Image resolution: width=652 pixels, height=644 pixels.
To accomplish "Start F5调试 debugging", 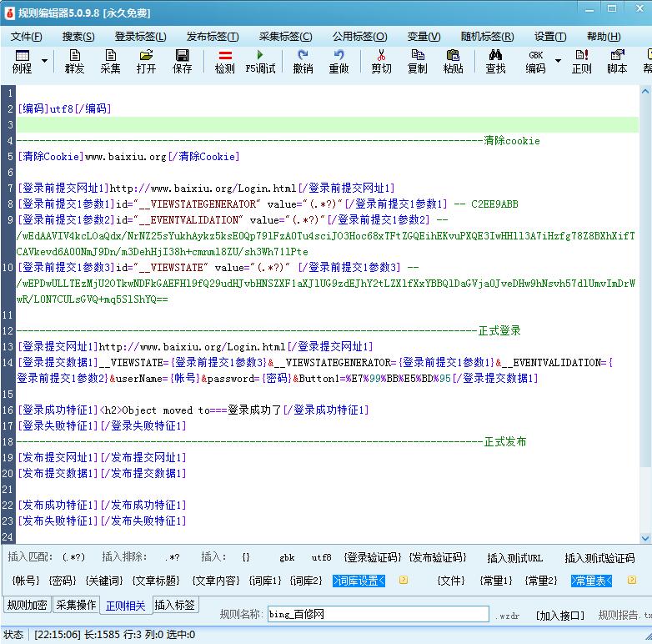I will point(260,61).
